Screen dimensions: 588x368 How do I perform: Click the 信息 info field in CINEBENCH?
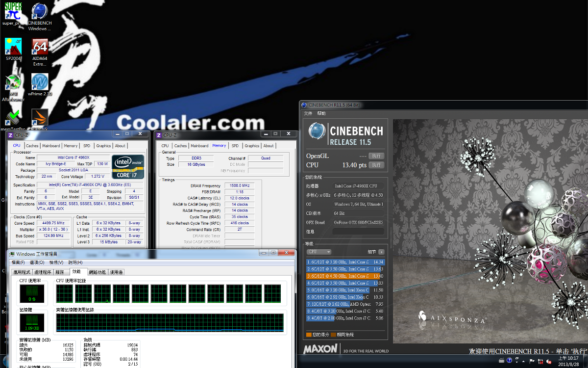(358, 232)
